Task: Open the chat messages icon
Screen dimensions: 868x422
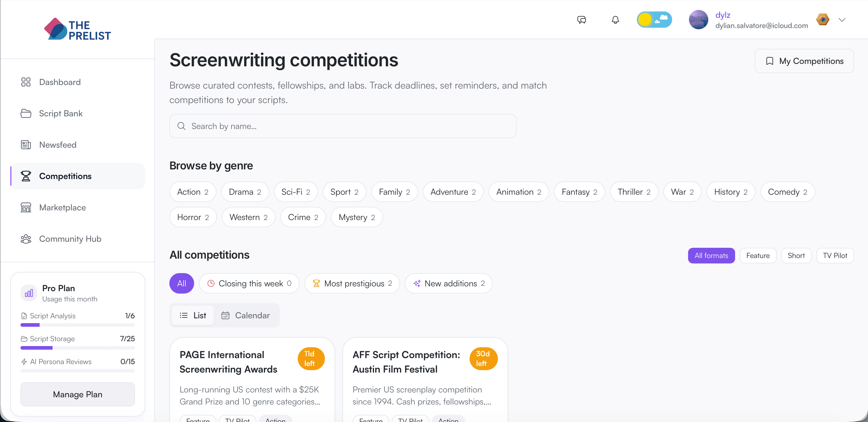Action: 582,20
